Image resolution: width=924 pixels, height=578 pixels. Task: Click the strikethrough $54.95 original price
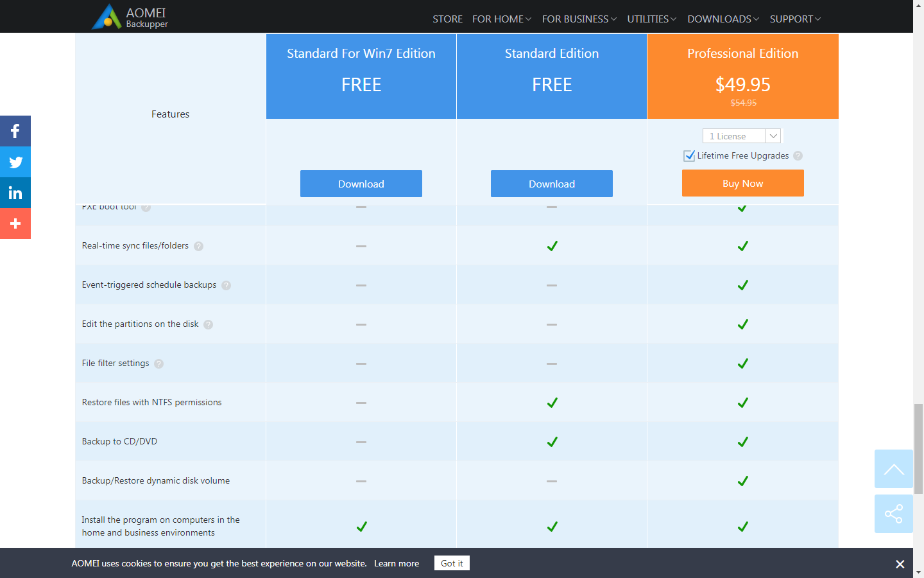[743, 103]
